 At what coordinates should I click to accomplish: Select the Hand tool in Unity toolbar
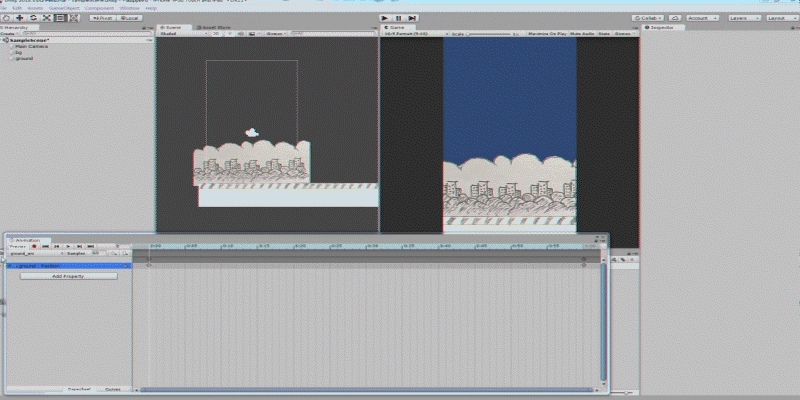point(7,18)
